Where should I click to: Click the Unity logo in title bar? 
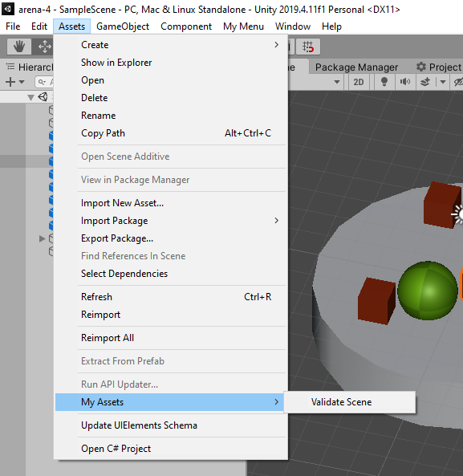[7, 9]
